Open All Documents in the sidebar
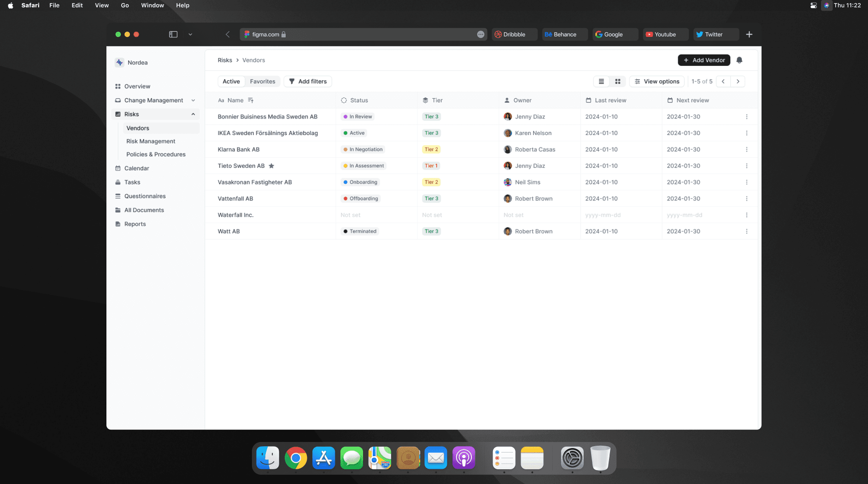This screenshot has width=868, height=484. click(144, 210)
